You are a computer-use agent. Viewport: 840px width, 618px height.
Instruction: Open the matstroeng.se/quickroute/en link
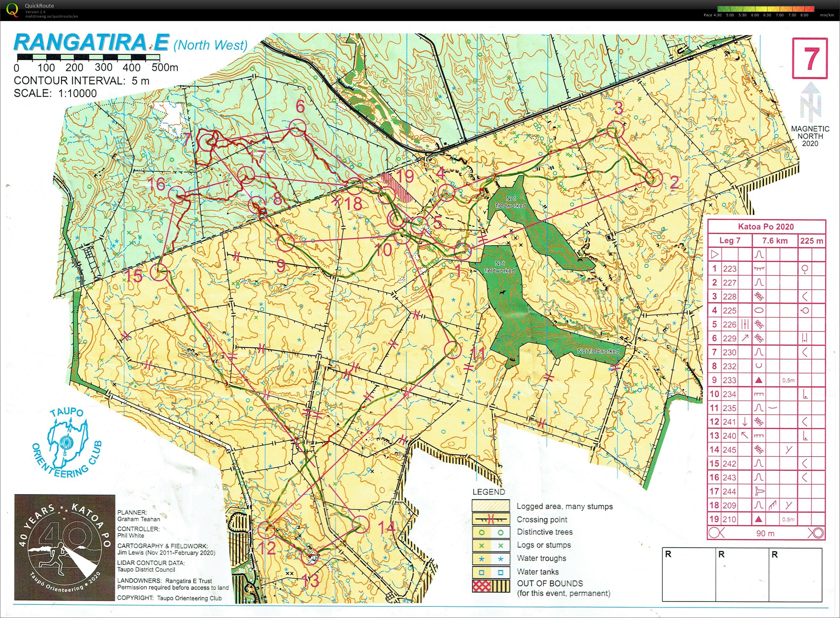pyautogui.click(x=52, y=16)
